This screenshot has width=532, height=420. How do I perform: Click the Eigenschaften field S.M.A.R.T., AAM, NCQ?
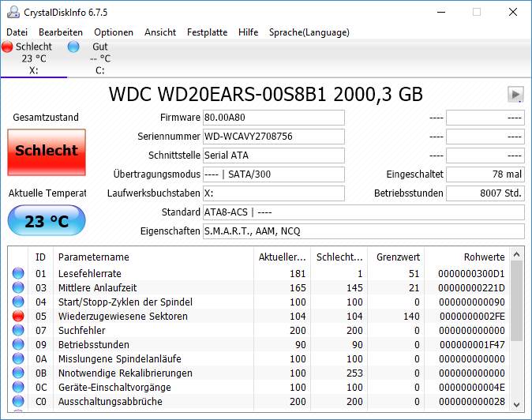pos(364,231)
